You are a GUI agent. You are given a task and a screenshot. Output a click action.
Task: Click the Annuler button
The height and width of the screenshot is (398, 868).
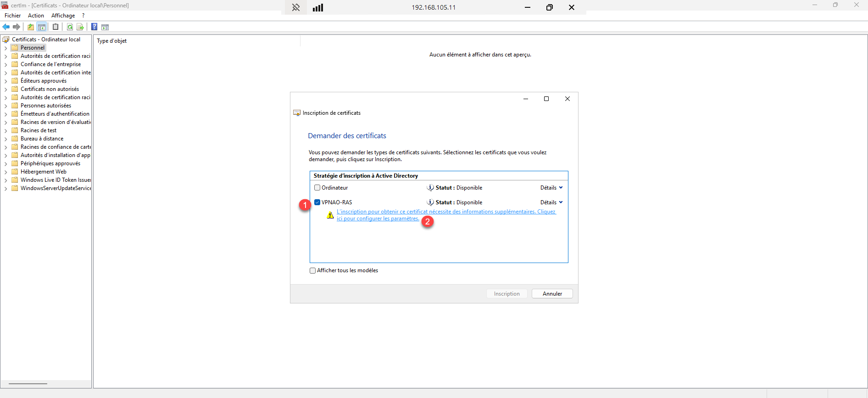pos(552,294)
